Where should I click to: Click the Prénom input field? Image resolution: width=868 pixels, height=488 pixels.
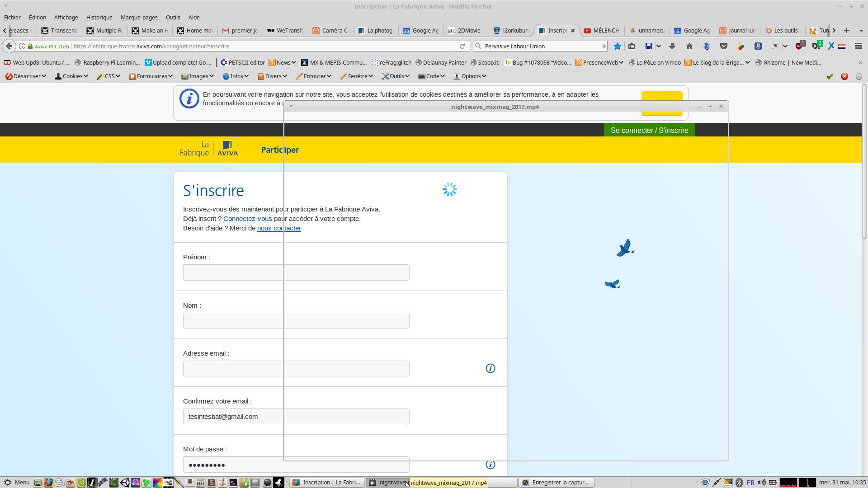[x=232, y=272]
